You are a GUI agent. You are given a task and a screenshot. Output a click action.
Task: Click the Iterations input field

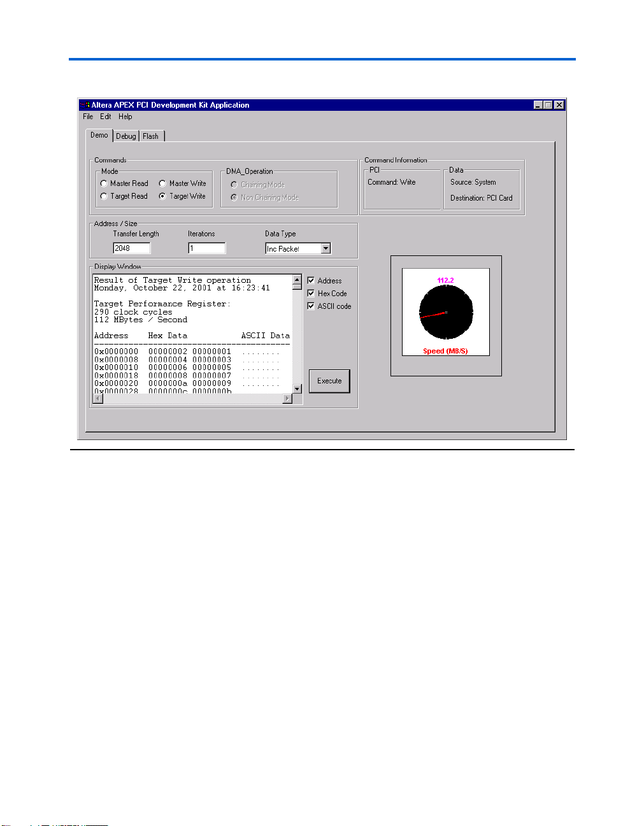[x=206, y=248]
